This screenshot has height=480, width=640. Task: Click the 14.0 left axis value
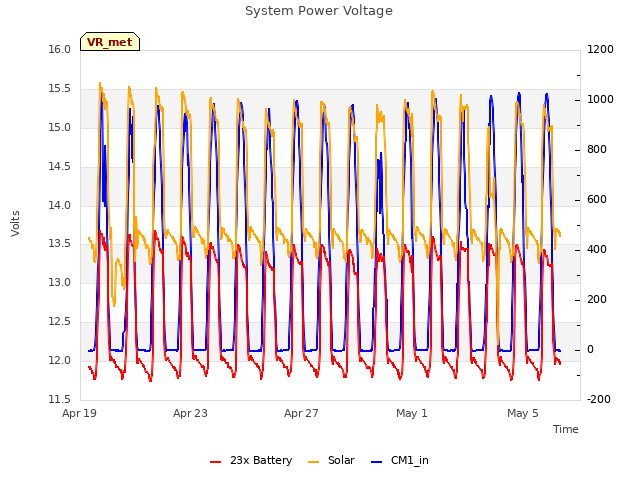coord(60,205)
